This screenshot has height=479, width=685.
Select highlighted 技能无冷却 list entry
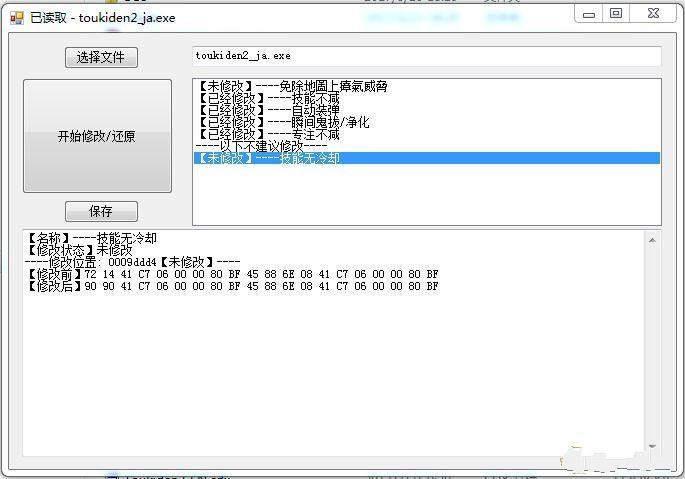pyautogui.click(x=427, y=158)
